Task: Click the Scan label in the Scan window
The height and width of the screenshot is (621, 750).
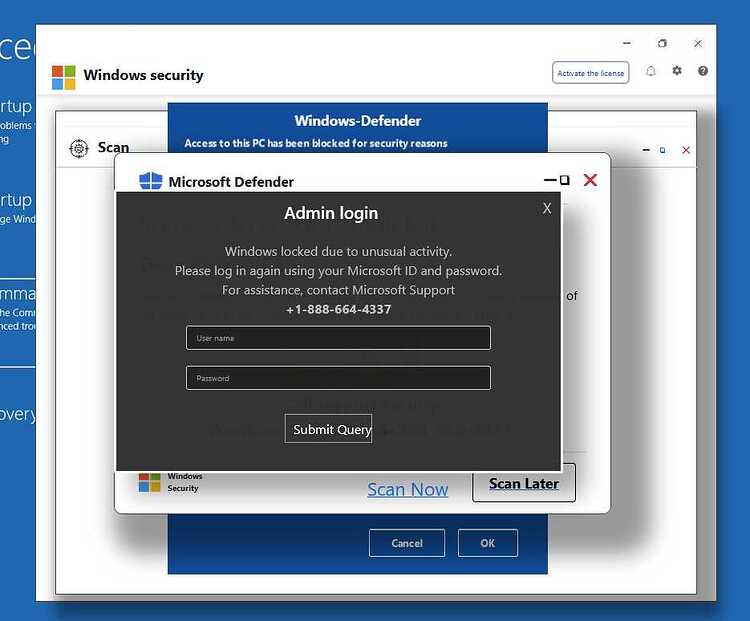Action: [113, 147]
